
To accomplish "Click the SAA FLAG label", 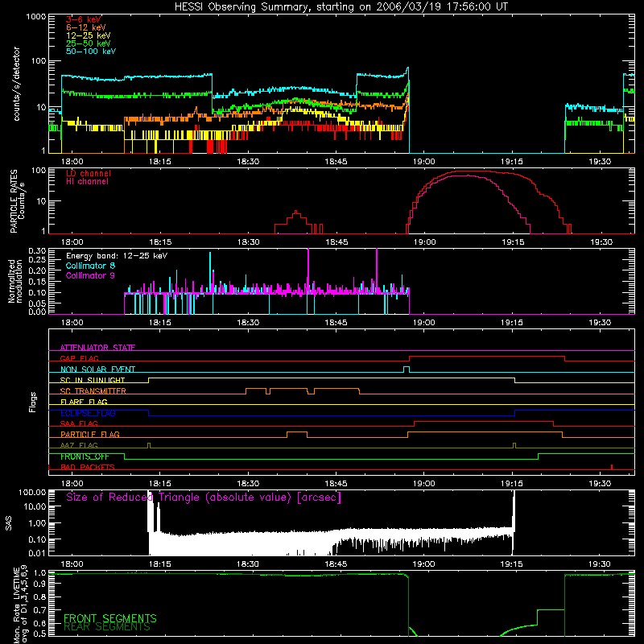I will [x=79, y=423].
